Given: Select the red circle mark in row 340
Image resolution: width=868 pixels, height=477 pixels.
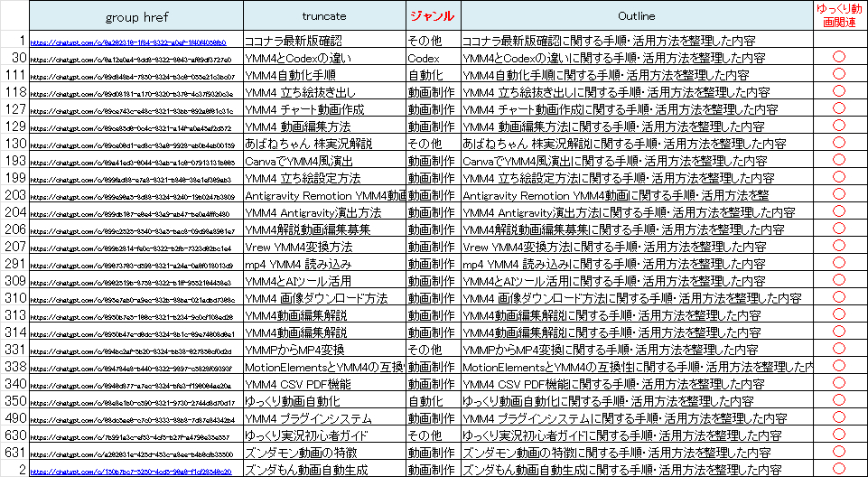Looking at the screenshot, I should [x=840, y=383].
